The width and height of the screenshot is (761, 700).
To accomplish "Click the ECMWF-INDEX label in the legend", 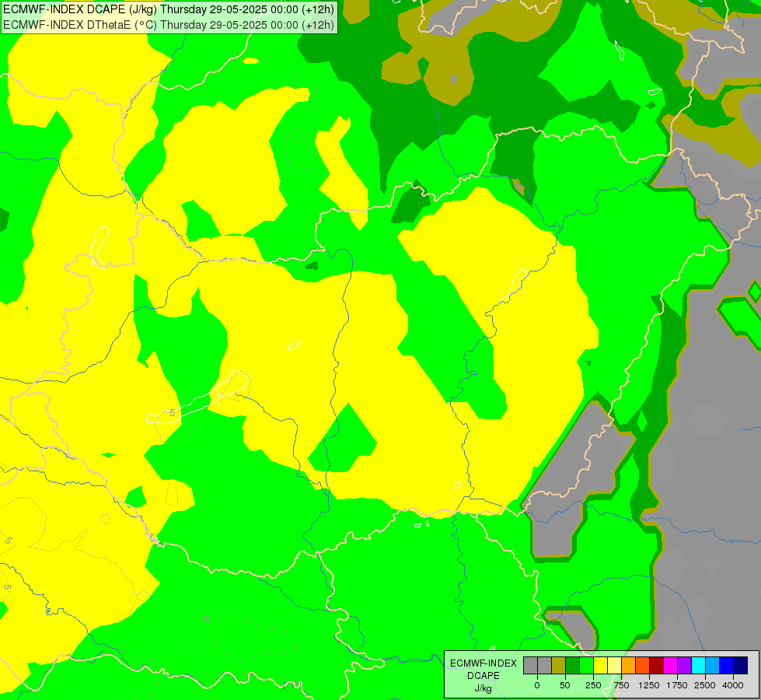I will coord(483,663).
